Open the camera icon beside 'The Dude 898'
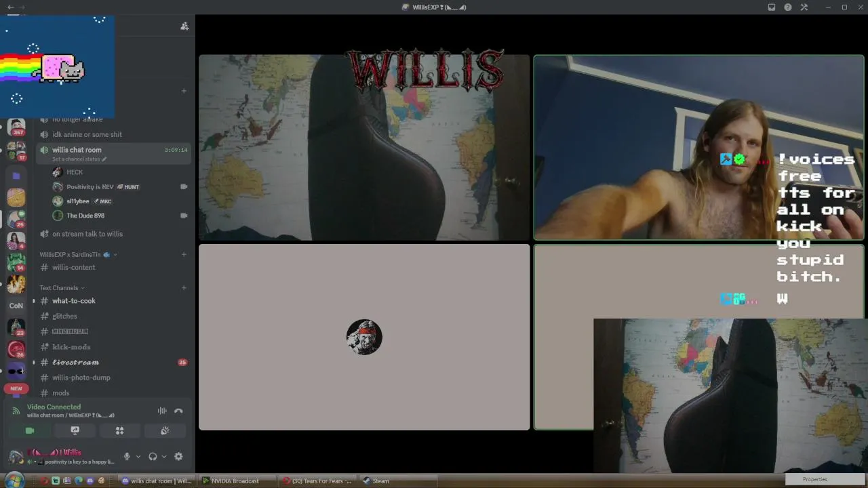 (184, 216)
